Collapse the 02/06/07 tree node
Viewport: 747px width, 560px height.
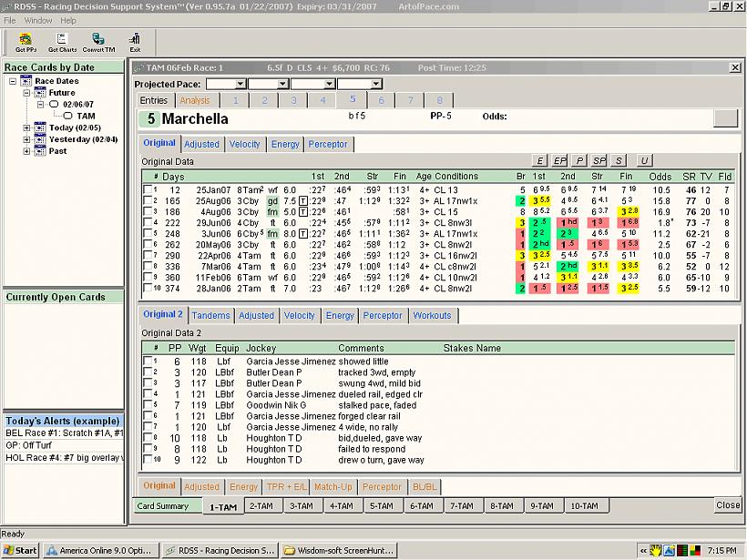click(40, 105)
